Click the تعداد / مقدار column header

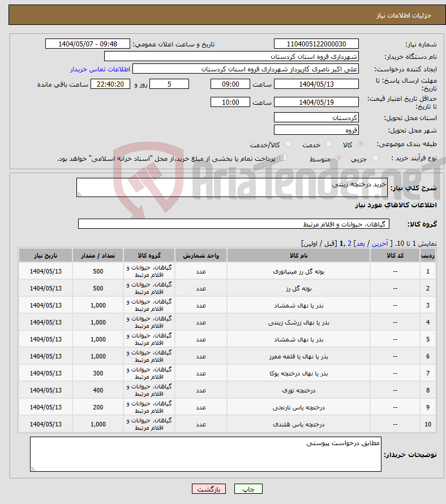coord(98,255)
